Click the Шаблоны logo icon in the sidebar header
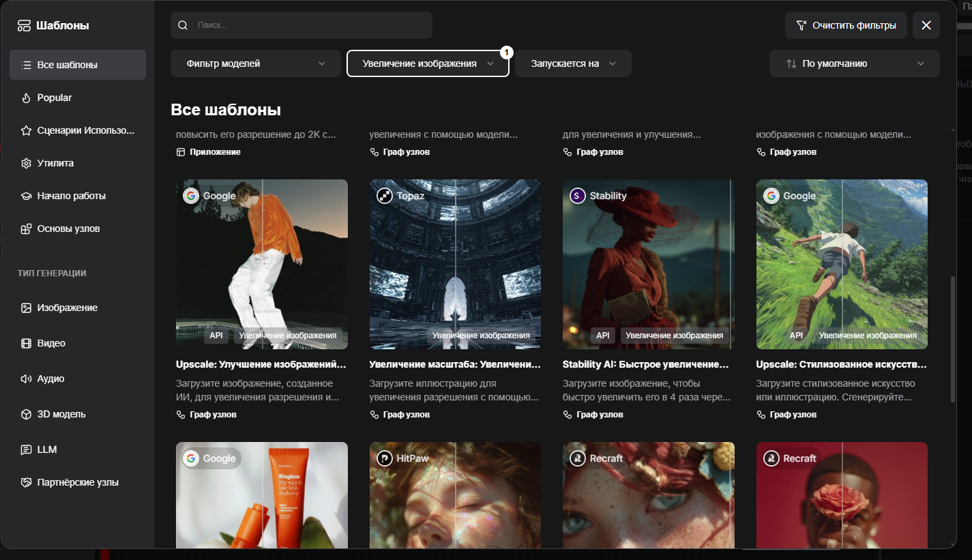 25,26
